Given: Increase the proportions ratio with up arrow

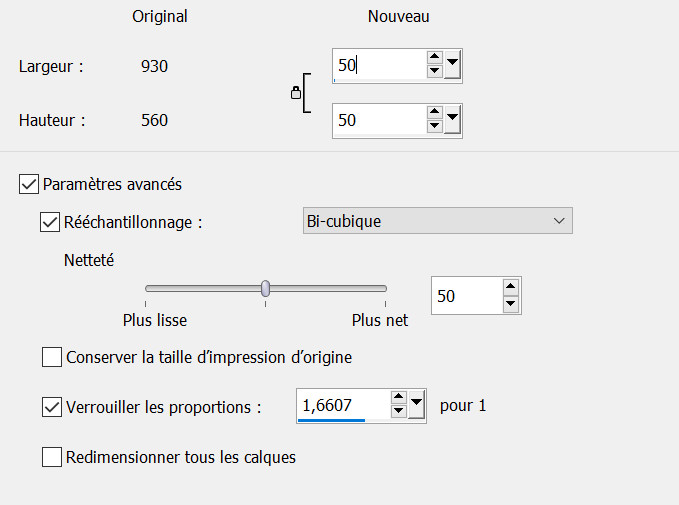Looking at the screenshot, I should (398, 398).
